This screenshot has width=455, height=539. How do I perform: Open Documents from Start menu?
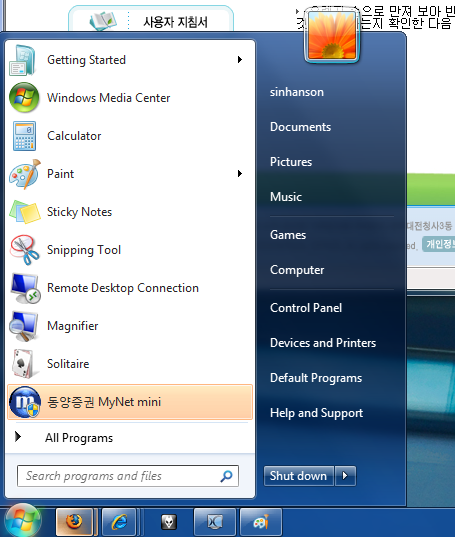pos(301,127)
